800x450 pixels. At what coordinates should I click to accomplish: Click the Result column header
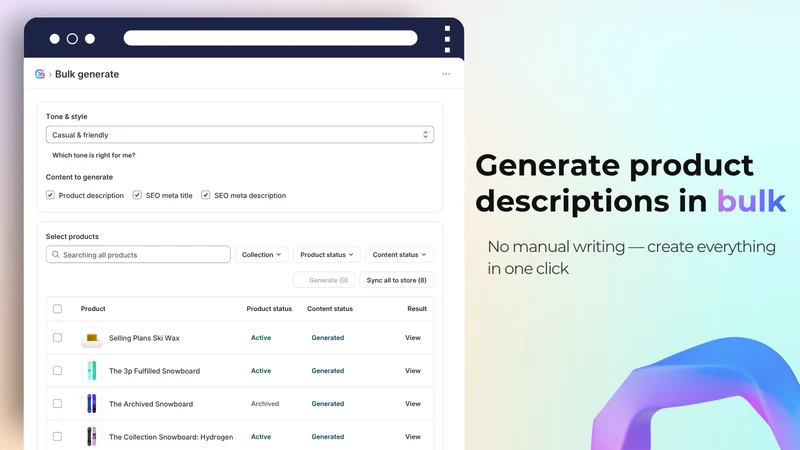click(417, 309)
